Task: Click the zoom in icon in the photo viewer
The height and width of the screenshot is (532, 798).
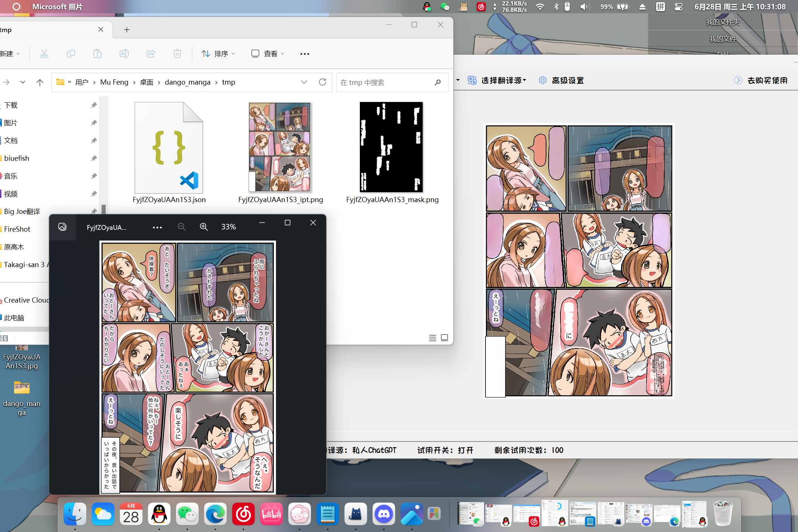Action: click(x=204, y=226)
